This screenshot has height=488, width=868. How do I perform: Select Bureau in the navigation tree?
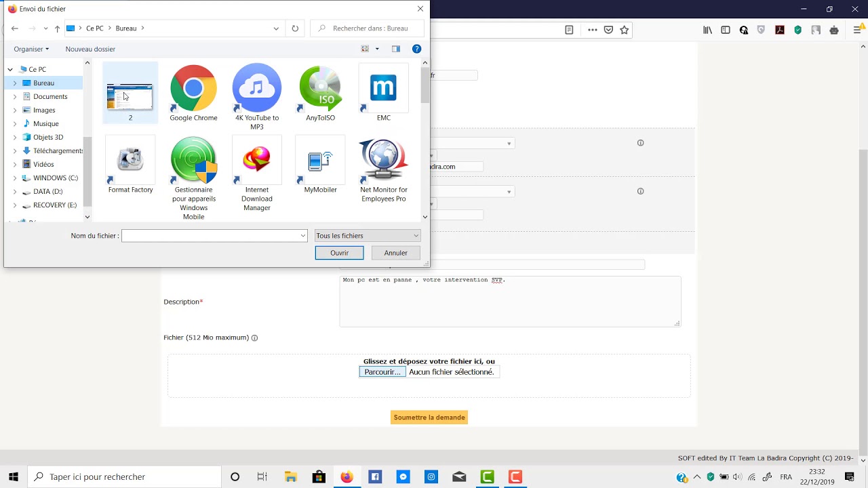(x=43, y=83)
